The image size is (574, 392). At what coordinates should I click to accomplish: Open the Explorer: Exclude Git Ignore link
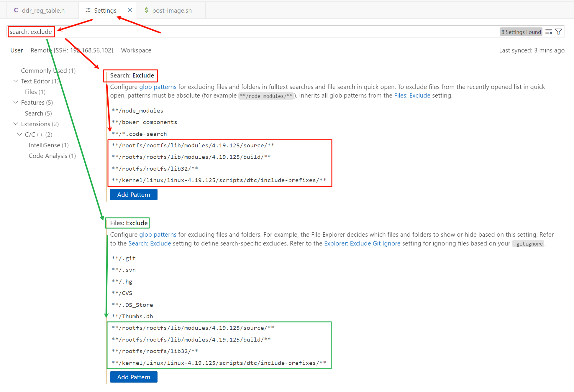(x=362, y=243)
